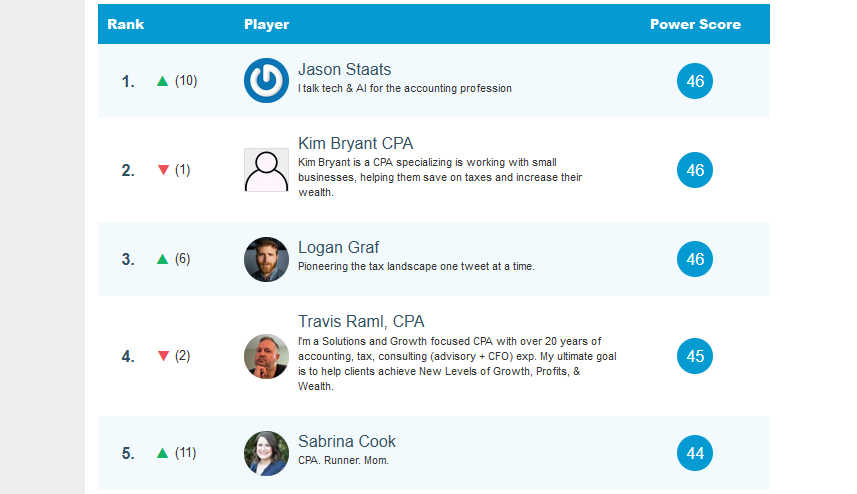Sort by the Power Score column header
Screen dimensions: 857x494
(695, 24)
